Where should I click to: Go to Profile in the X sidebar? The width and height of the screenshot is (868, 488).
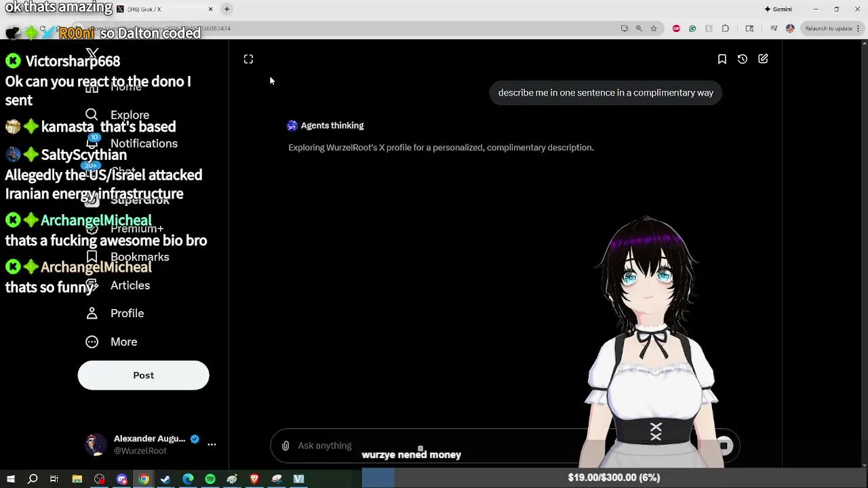[115, 314]
